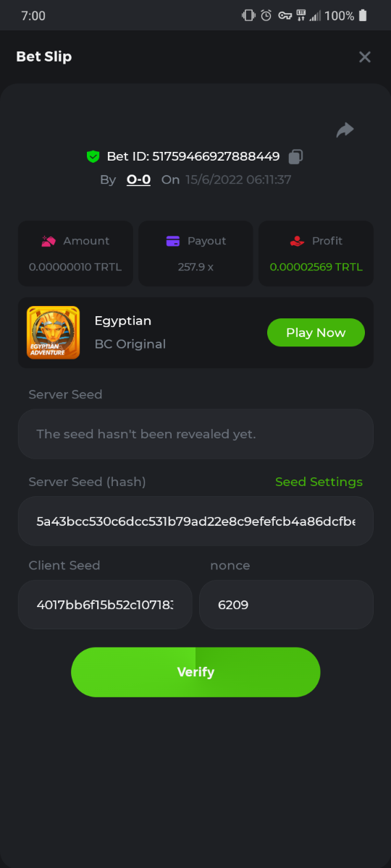
Task: Share this bet using arrow icon
Action: pyautogui.click(x=345, y=129)
